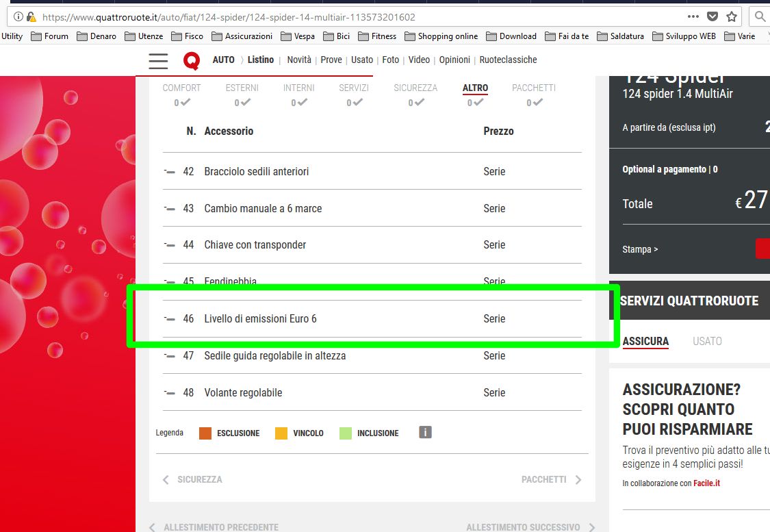Open the Assicurazioni bookmarks folder

point(242,36)
